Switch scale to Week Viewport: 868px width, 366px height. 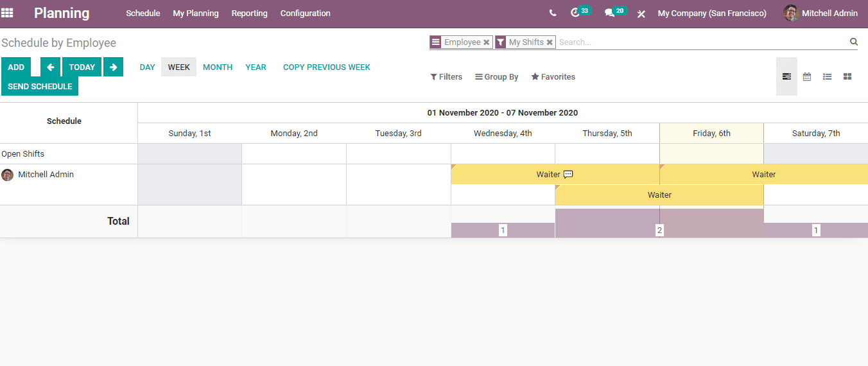tap(179, 67)
